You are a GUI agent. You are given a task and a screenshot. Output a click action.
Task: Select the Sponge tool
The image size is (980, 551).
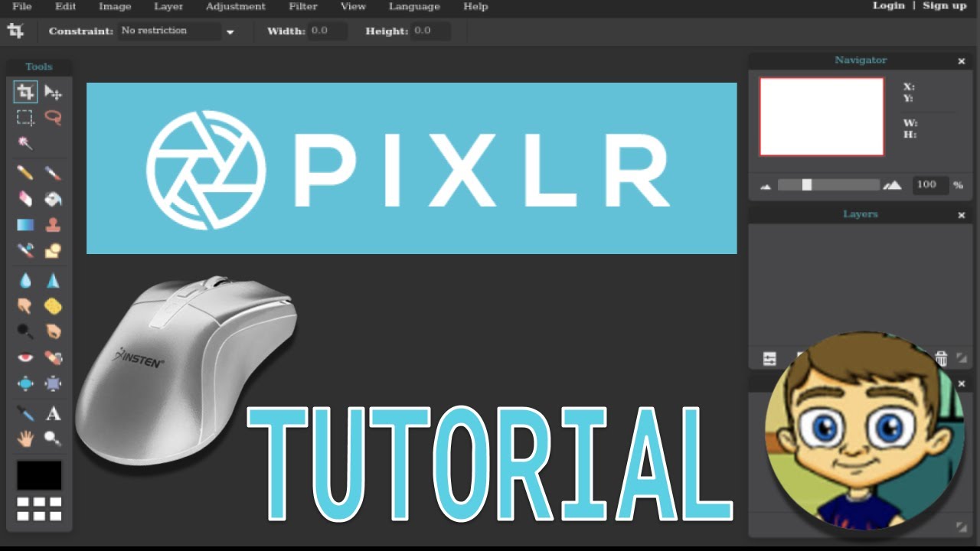[53, 306]
